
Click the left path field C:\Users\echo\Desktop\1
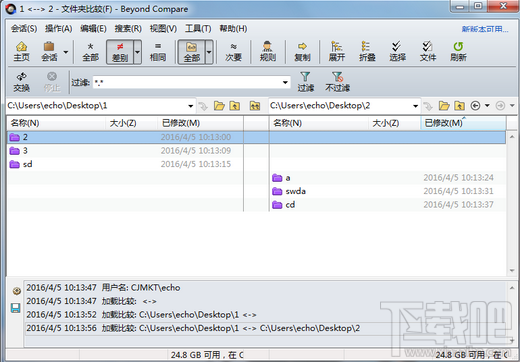pos(96,106)
